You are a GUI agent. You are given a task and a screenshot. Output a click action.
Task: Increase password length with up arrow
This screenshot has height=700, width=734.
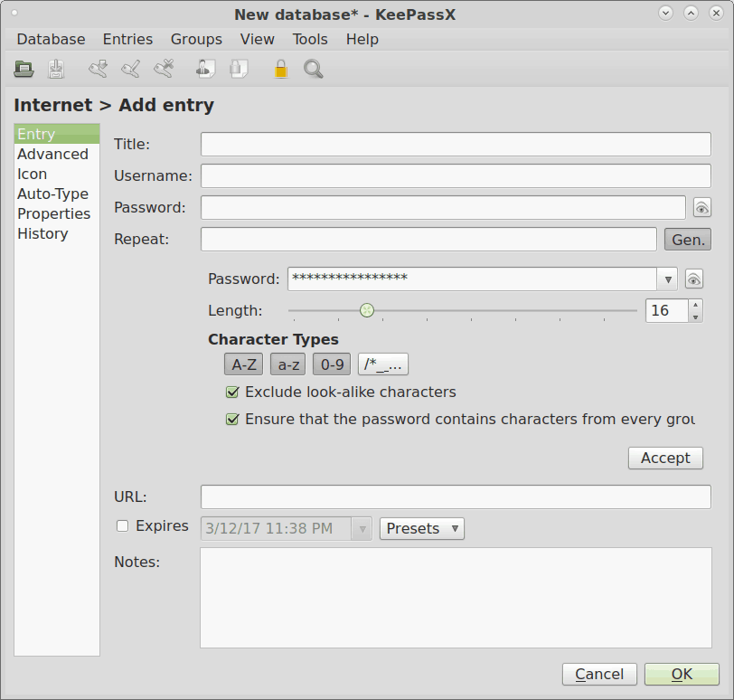[696, 305]
